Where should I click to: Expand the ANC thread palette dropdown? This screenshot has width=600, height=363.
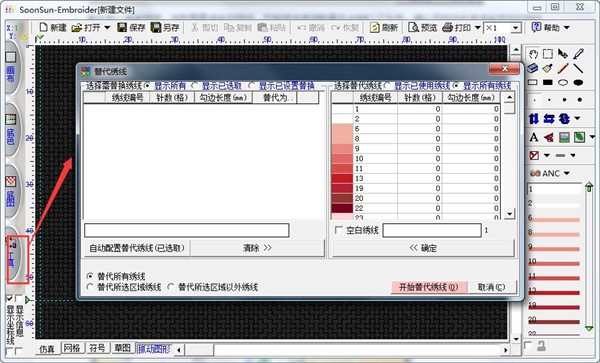click(x=567, y=174)
